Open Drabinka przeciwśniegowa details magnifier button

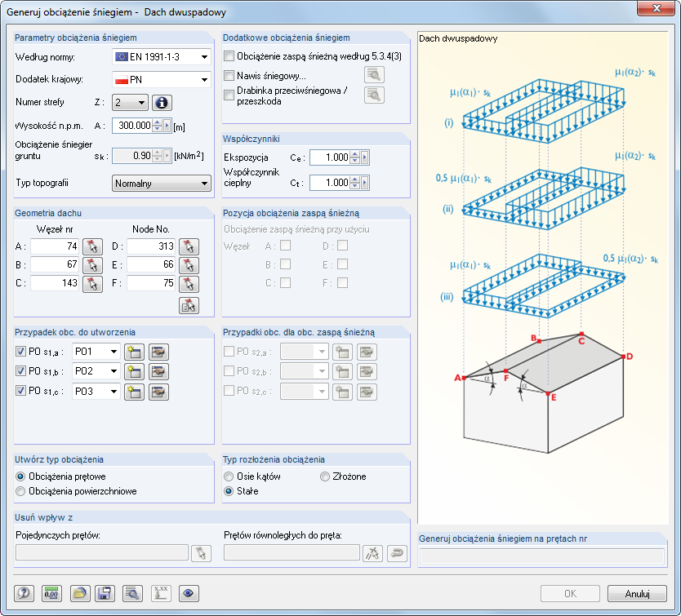374,95
